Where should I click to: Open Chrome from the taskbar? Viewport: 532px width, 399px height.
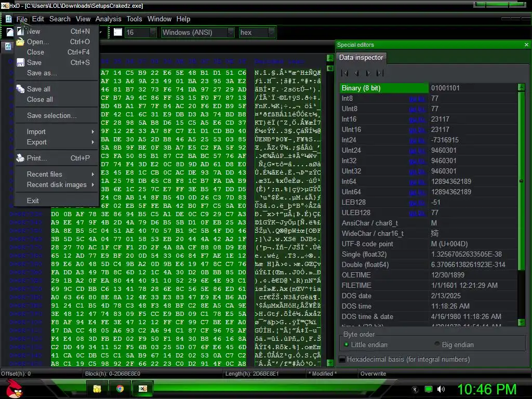tap(120, 389)
